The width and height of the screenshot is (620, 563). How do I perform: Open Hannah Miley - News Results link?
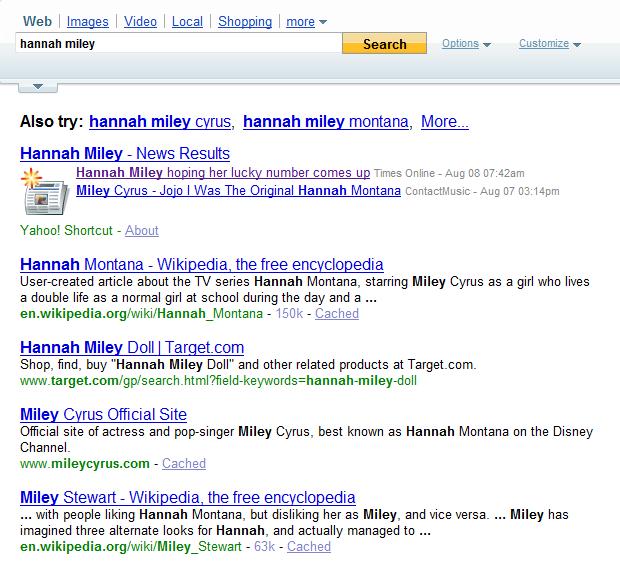click(125, 153)
